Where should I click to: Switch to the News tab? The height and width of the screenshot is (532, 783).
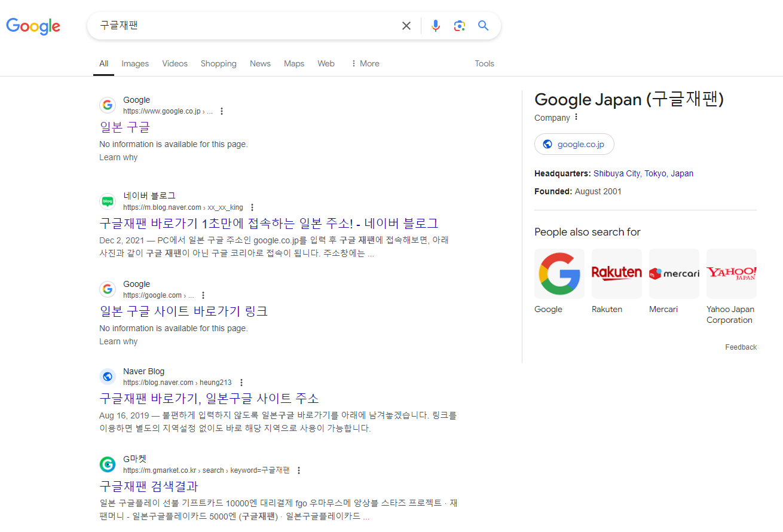click(x=260, y=63)
